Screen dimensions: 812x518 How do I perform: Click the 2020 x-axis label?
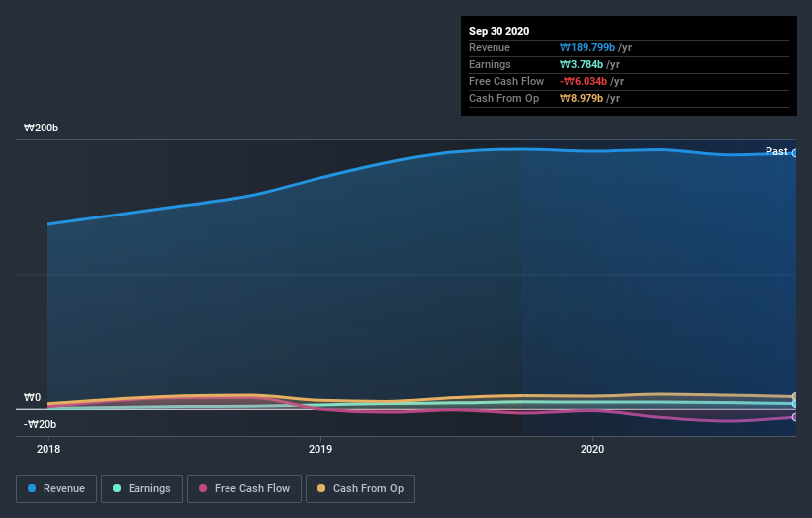tap(592, 449)
